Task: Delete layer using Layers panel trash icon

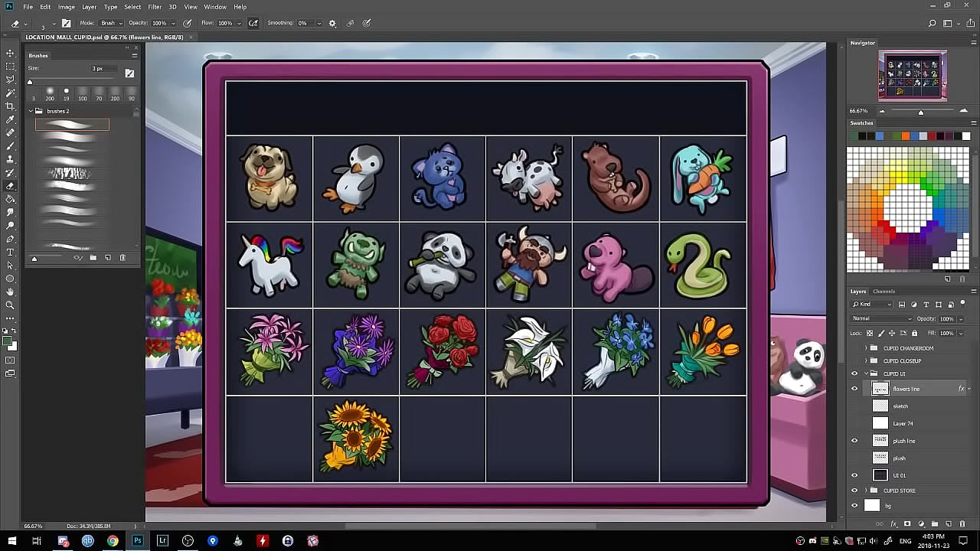Action: point(962,524)
